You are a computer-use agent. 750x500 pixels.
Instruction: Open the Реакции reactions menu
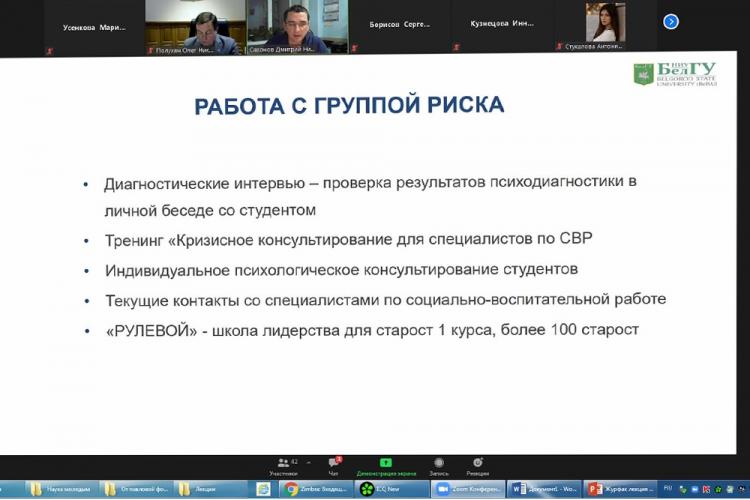(477, 467)
